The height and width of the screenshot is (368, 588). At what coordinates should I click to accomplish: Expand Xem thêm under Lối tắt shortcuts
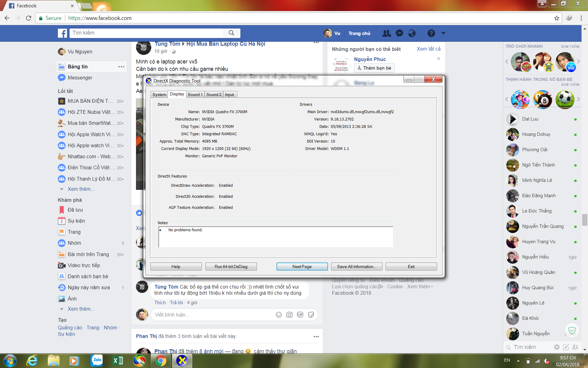[x=81, y=189]
